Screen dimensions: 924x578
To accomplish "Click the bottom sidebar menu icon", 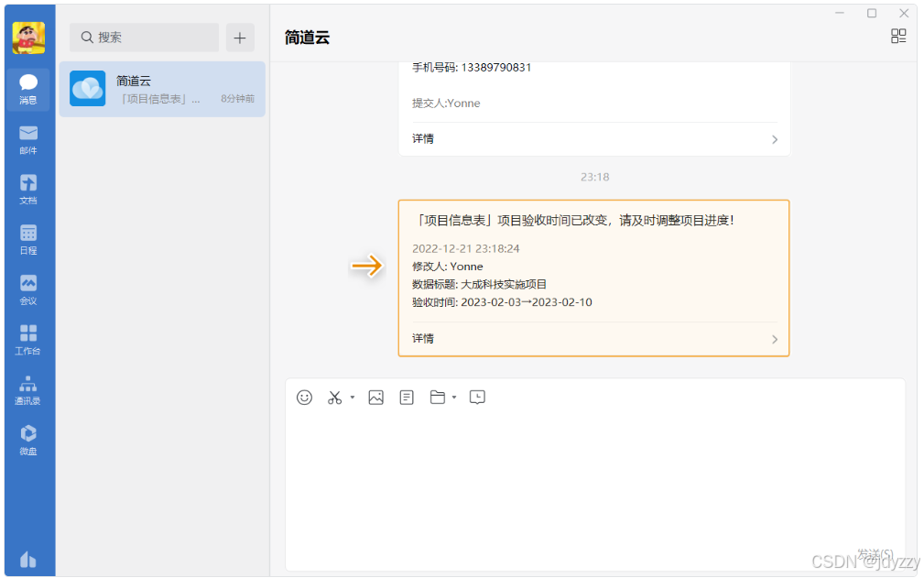I will [28, 559].
